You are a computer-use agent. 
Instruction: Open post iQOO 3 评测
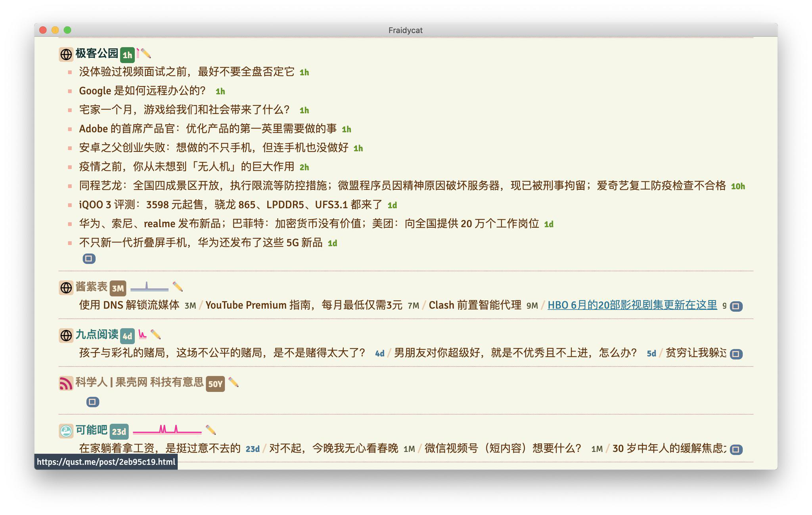231,205
